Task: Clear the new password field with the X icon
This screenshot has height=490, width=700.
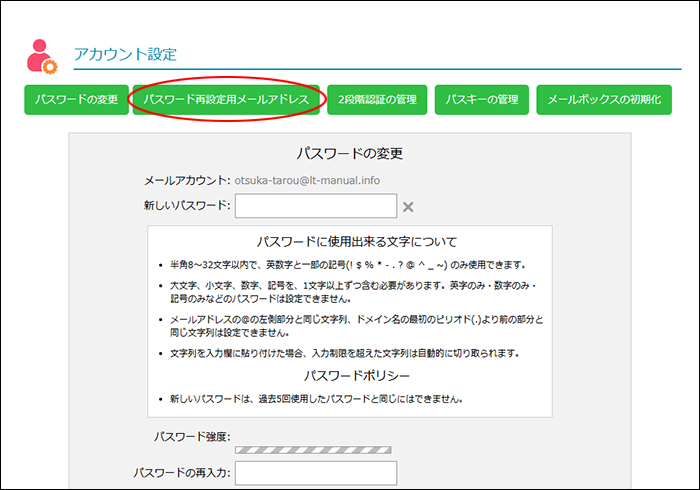Action: [x=407, y=207]
